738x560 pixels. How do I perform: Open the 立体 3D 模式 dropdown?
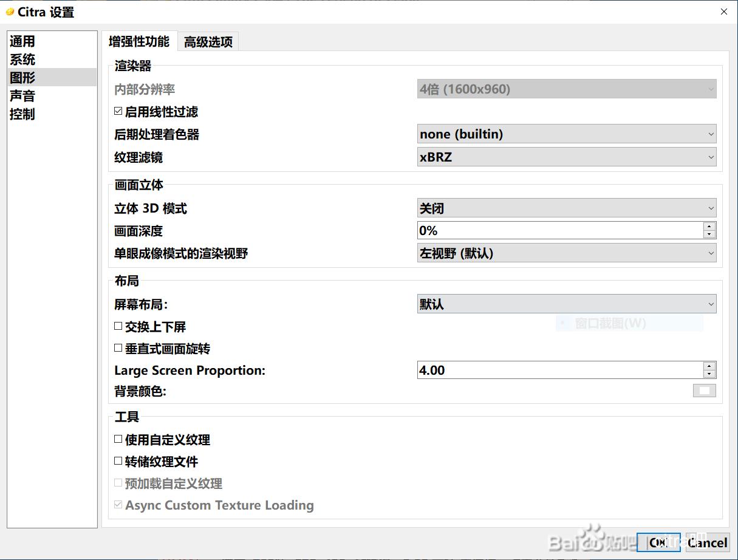click(x=567, y=208)
